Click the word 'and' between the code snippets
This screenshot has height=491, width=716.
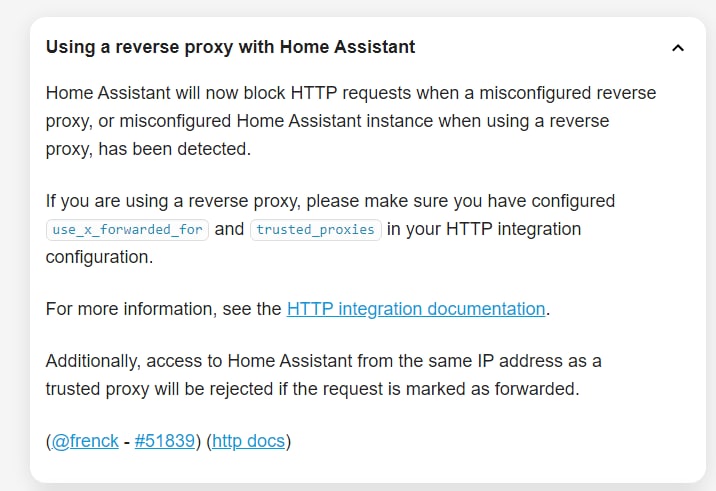[229, 229]
